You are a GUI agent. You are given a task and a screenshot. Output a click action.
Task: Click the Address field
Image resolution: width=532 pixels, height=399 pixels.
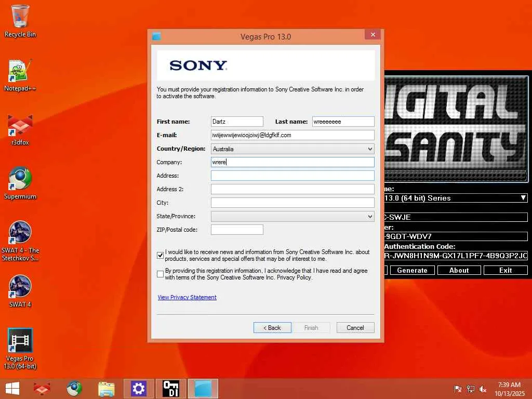[x=292, y=176]
